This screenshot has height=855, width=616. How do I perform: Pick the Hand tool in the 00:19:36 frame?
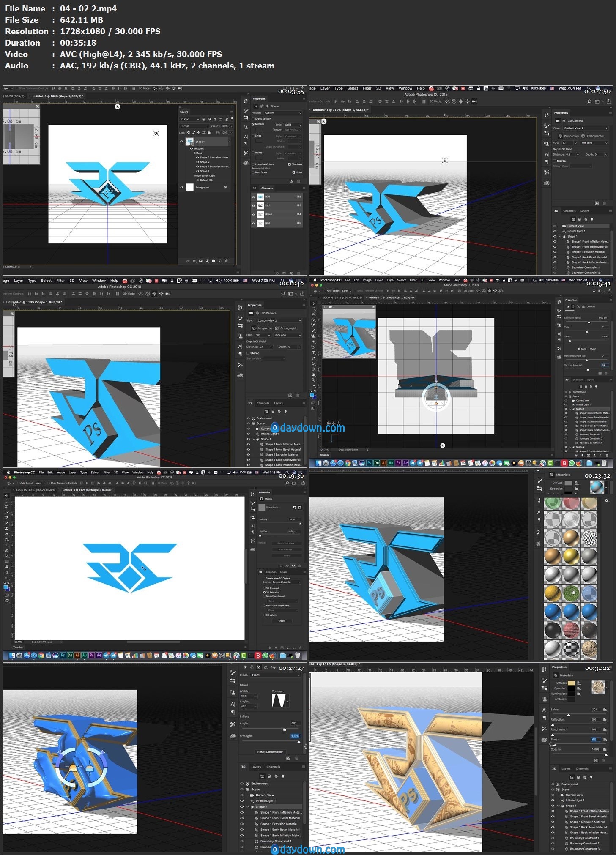7,567
